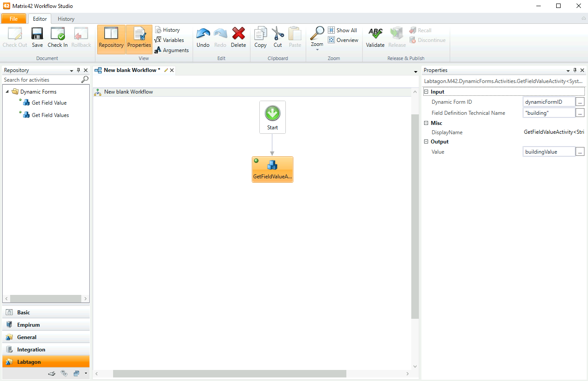Click the Copy icon in Clipboard group
Viewport: 588px width, 381px height.
pos(260,34)
